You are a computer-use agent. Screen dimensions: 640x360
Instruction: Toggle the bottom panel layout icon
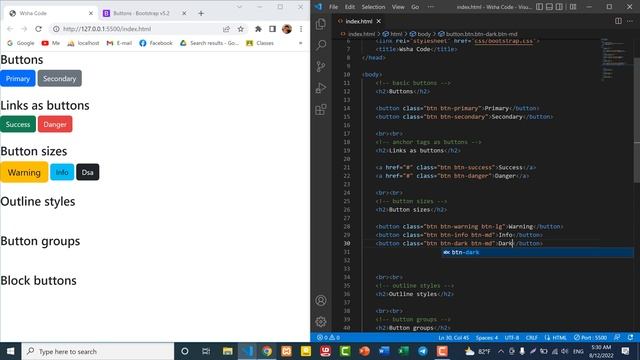tap(549, 7)
